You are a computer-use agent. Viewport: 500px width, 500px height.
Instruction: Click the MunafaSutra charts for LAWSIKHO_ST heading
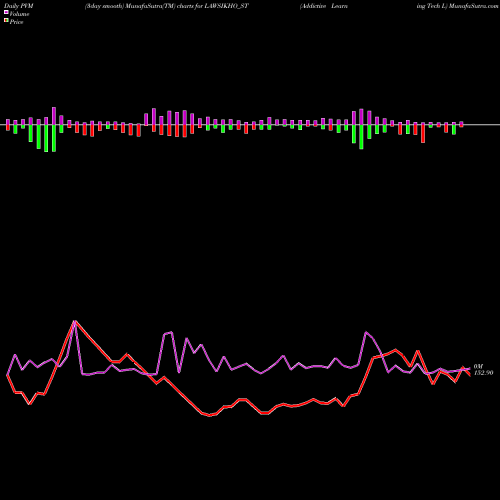click(167, 6)
